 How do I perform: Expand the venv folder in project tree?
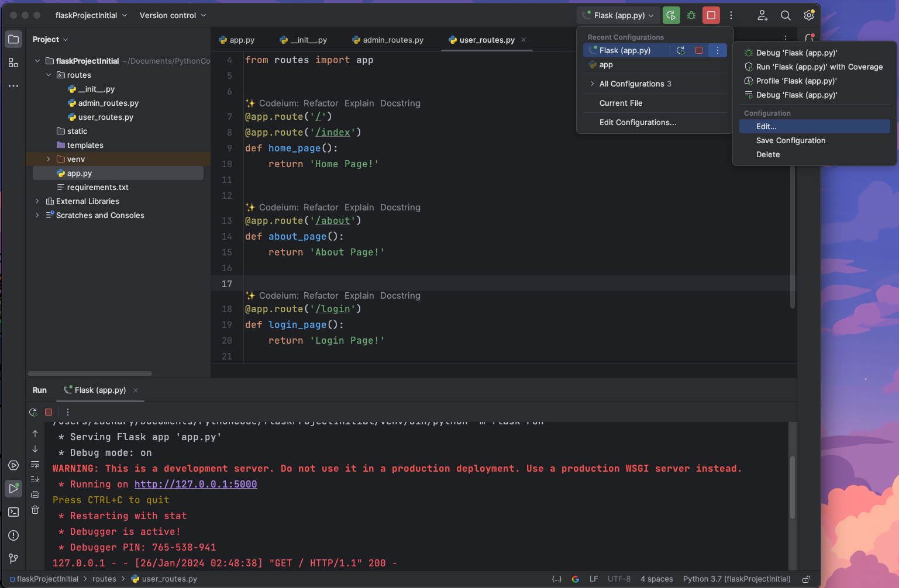(x=49, y=159)
